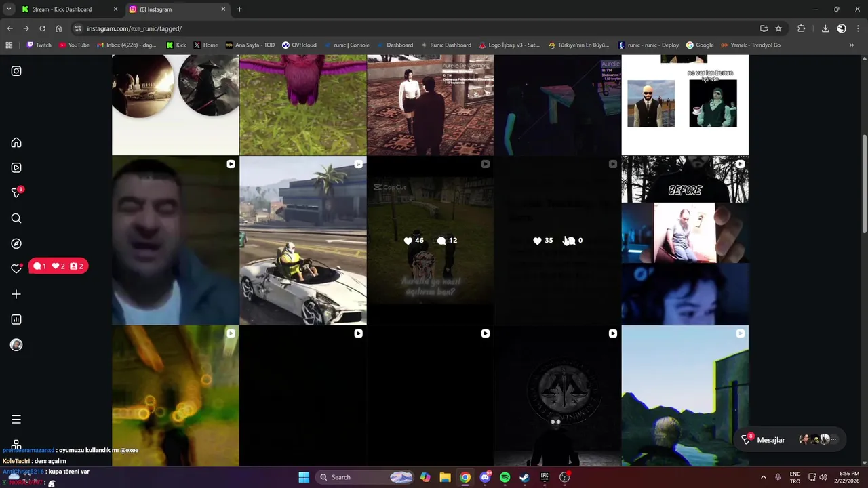Open the Instagram logo home link
Image resolution: width=868 pixels, height=488 pixels.
(16, 70)
